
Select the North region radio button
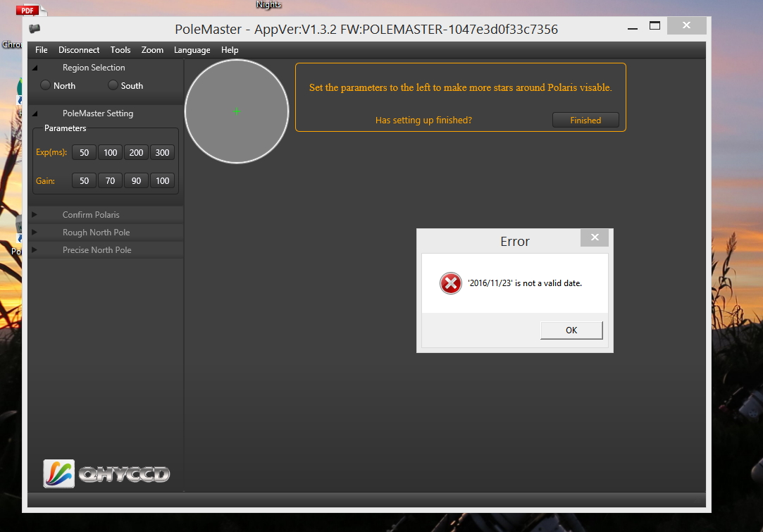[45, 85]
